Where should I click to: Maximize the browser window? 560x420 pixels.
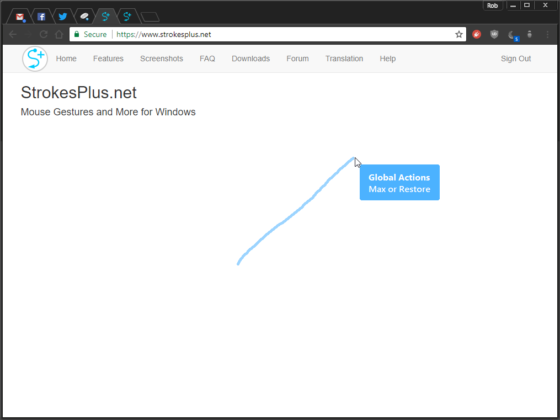[x=527, y=5]
